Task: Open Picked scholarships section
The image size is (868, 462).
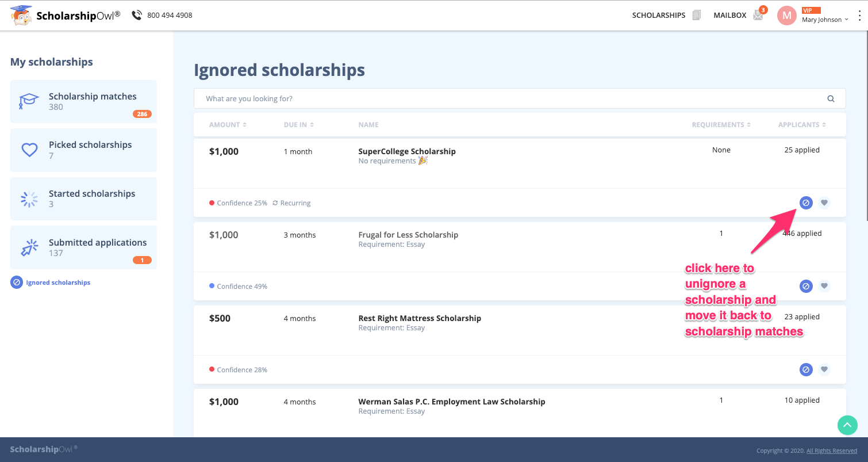Action: 83,150
